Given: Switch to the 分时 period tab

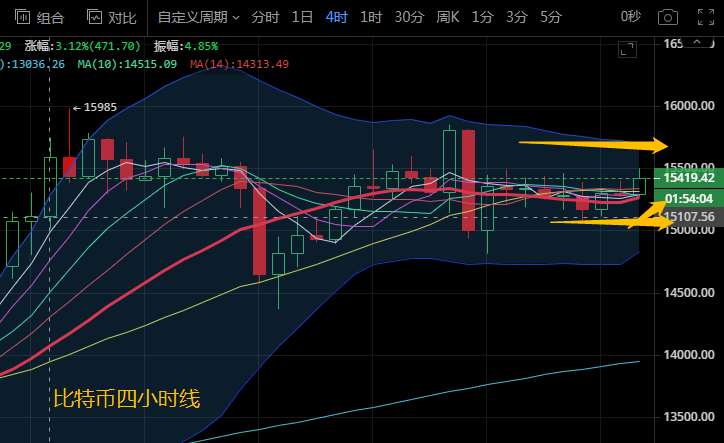Looking at the screenshot, I should tap(265, 18).
